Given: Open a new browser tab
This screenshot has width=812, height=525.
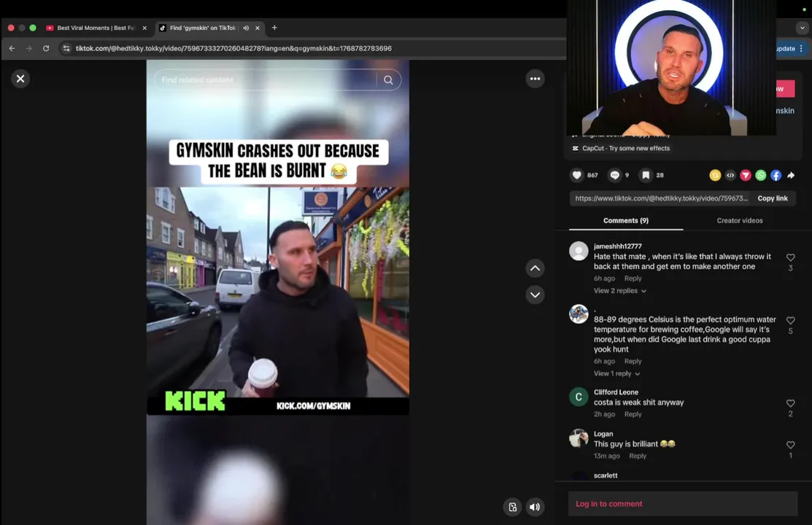Looking at the screenshot, I should click(274, 28).
